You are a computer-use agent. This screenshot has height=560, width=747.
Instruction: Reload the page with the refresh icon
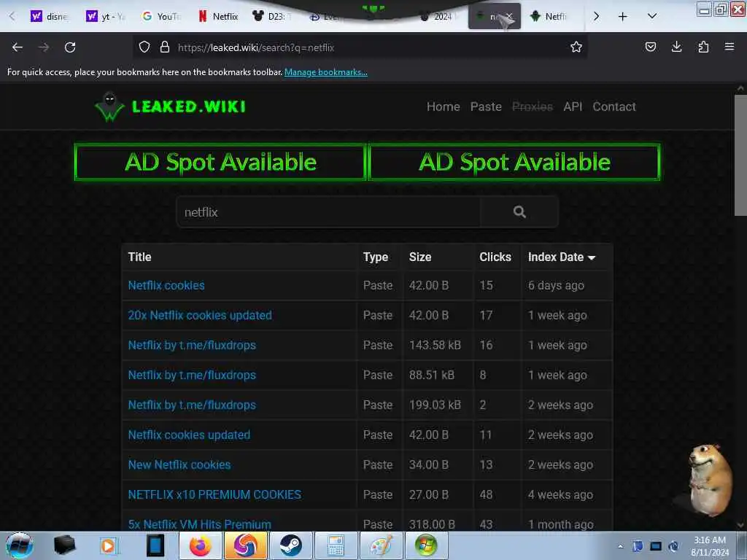(x=70, y=47)
